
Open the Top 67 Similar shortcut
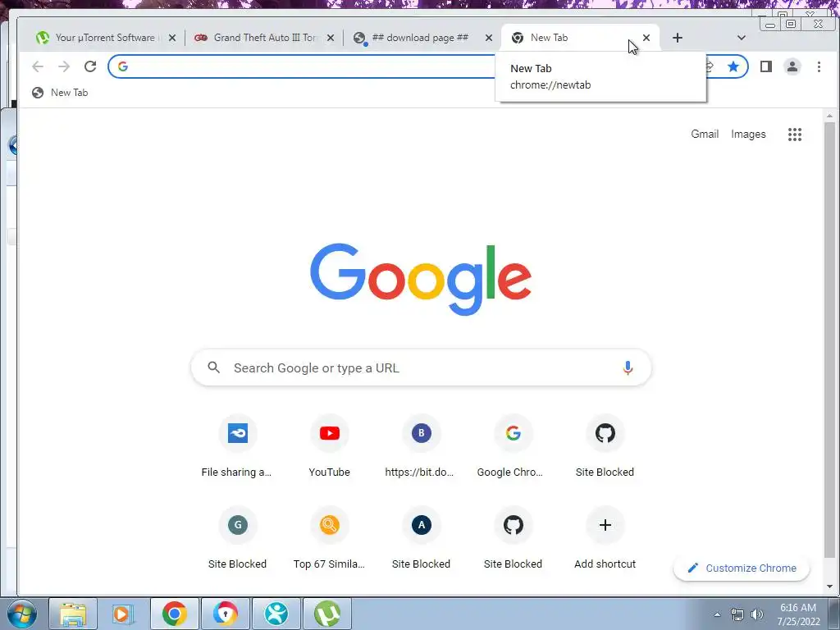click(x=330, y=537)
